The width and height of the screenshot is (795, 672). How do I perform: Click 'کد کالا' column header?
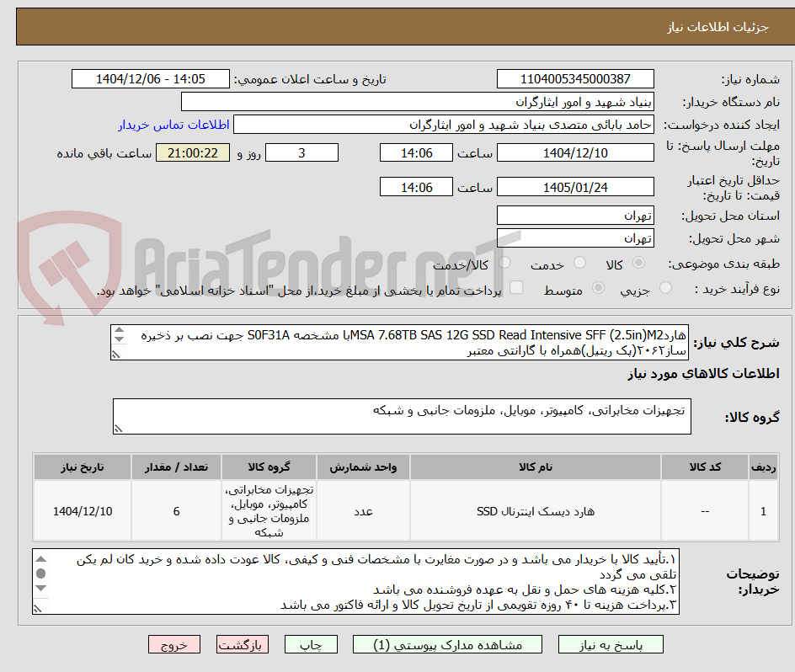(x=705, y=467)
